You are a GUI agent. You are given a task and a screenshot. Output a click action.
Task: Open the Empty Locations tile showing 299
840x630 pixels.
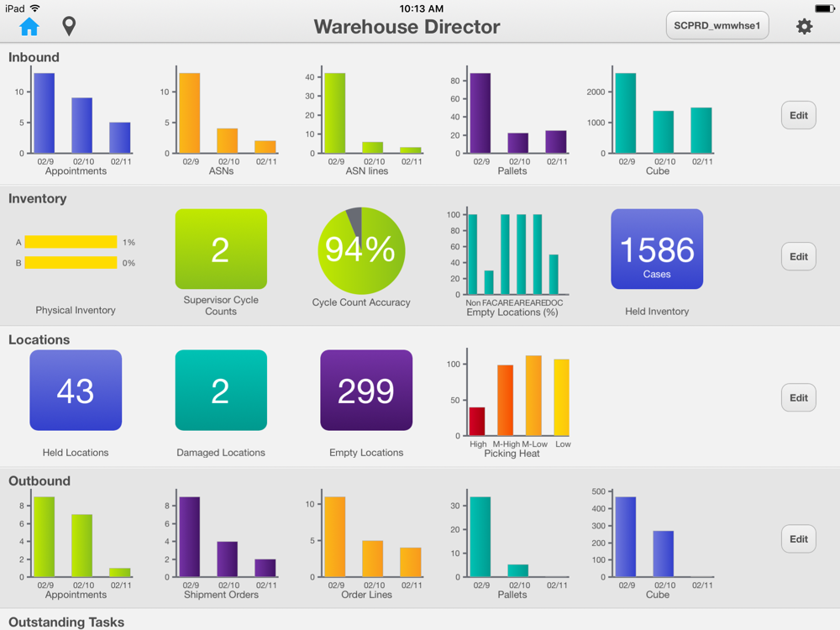(x=366, y=390)
